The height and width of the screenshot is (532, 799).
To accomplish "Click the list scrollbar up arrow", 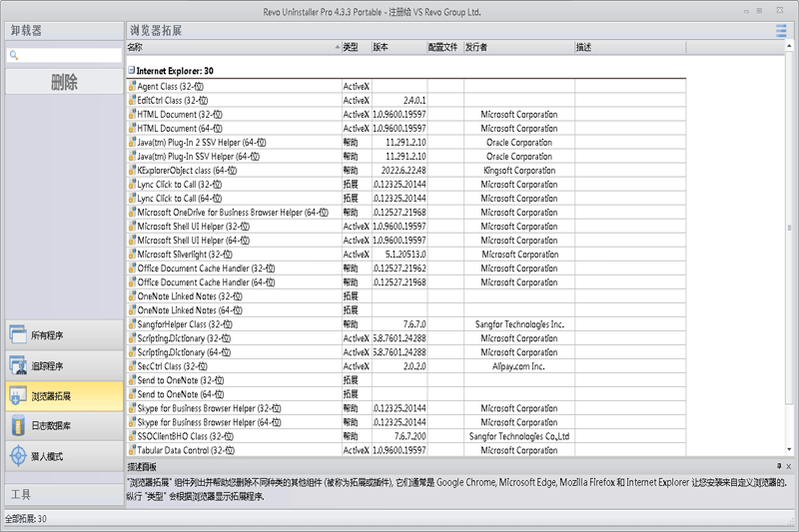I will pyautogui.click(x=789, y=46).
